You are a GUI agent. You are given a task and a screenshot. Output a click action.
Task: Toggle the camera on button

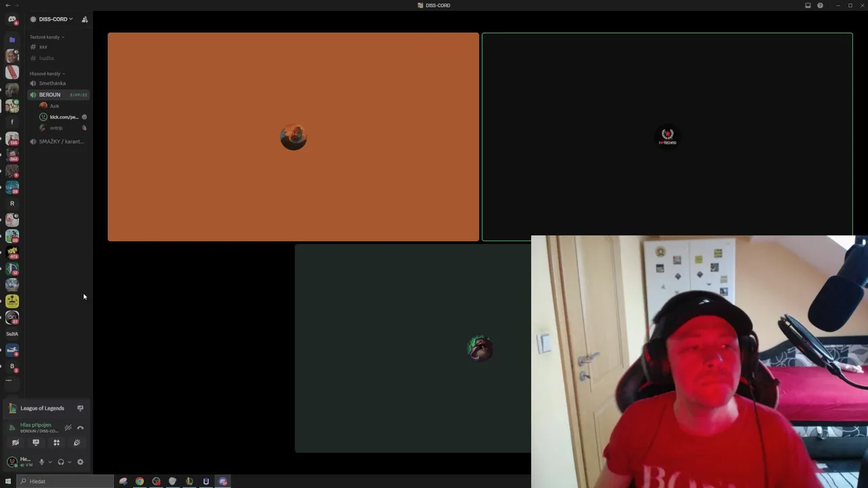point(16,443)
